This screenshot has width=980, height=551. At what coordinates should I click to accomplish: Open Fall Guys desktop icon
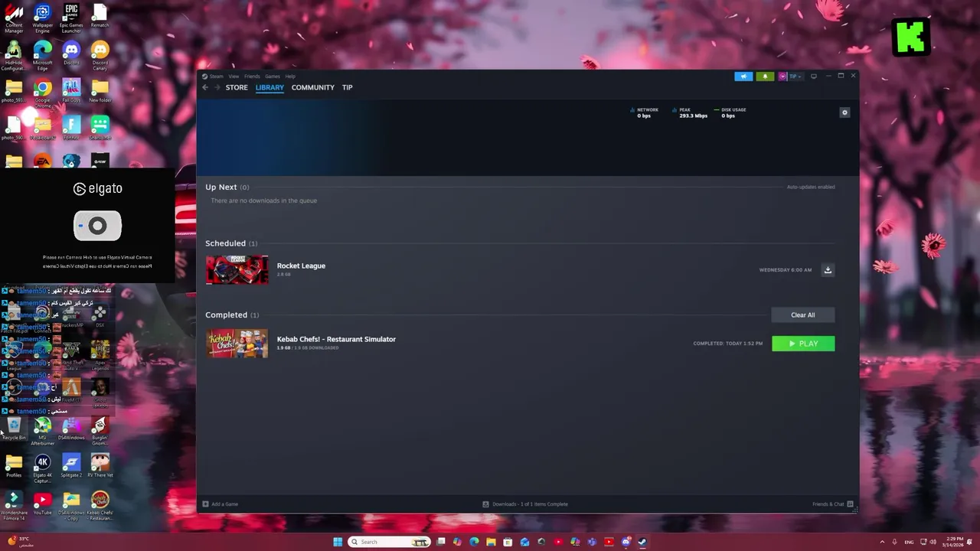[x=71, y=91]
